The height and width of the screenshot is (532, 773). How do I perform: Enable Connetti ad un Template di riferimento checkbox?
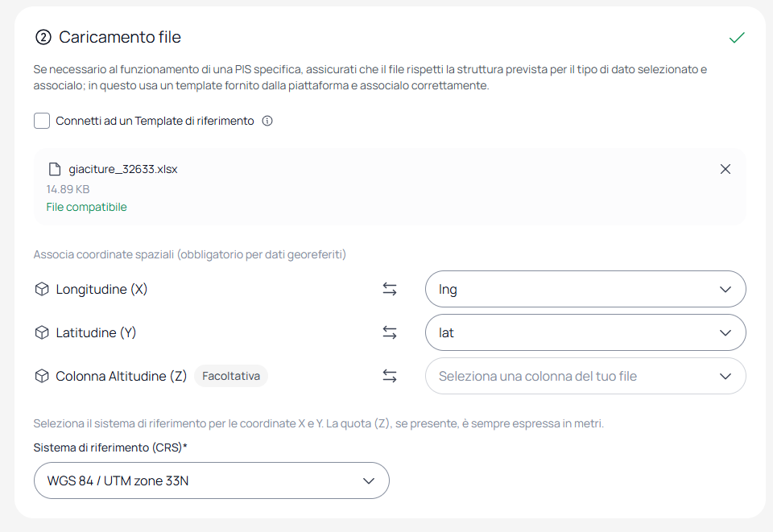pos(42,121)
